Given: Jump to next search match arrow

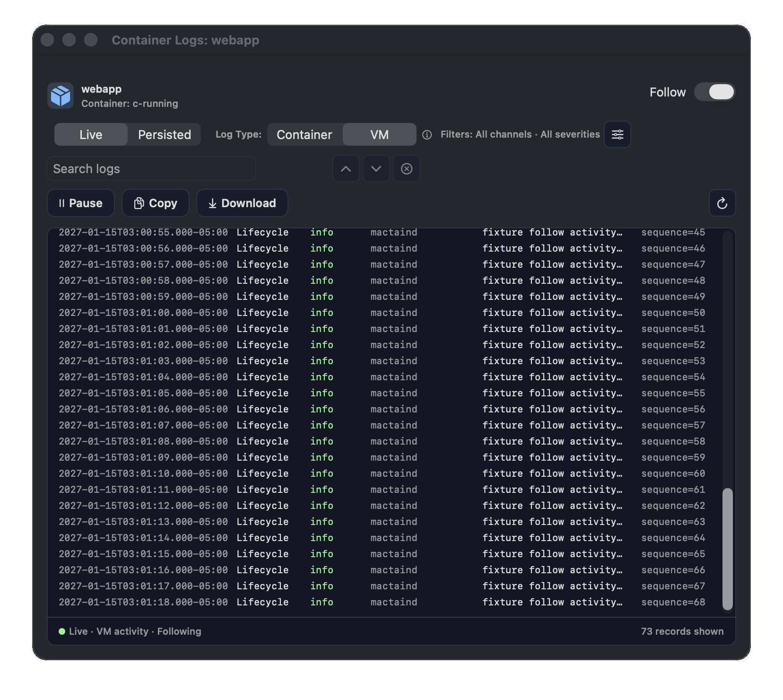Looking at the screenshot, I should tap(376, 169).
